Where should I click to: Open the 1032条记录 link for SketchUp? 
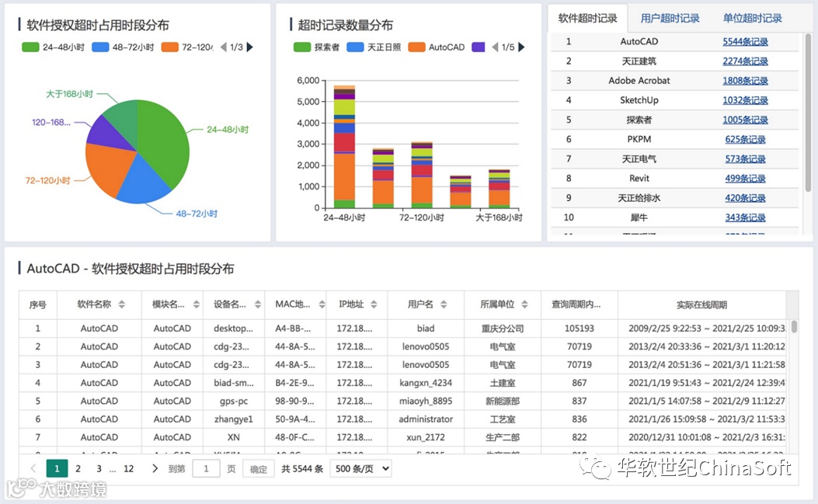coord(745,100)
